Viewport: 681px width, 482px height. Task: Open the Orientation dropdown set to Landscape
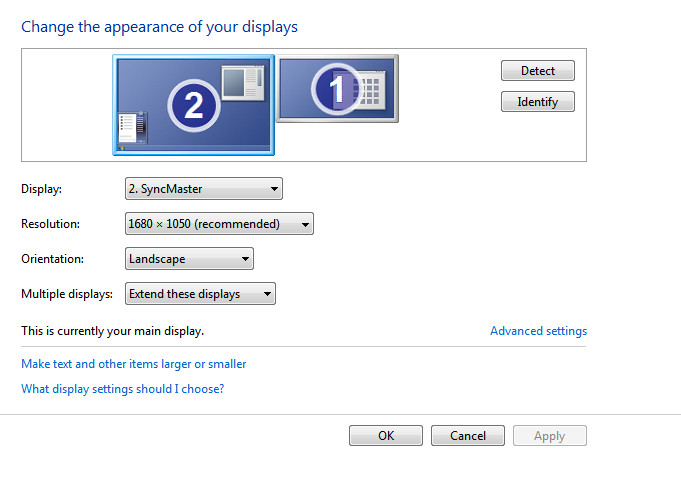tap(190, 259)
